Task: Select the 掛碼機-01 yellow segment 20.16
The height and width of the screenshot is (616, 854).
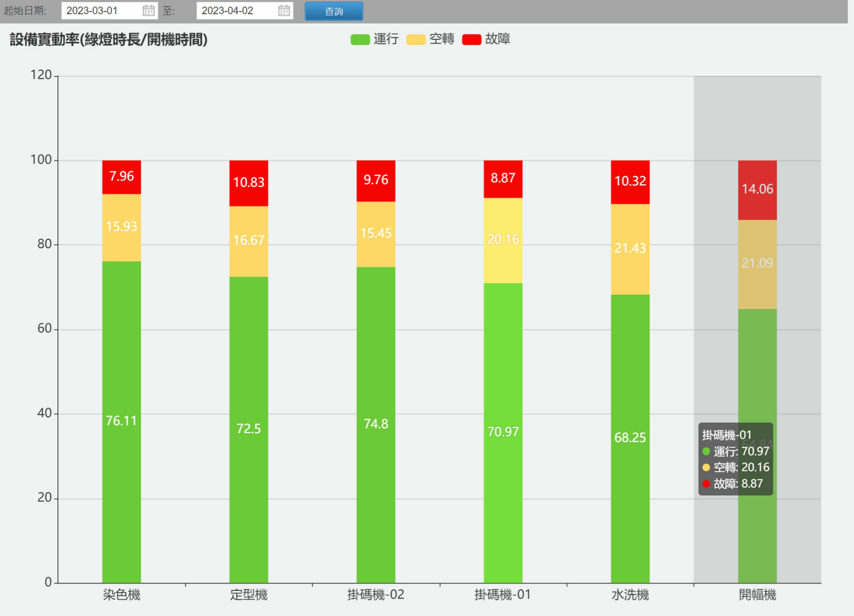Action: click(x=503, y=240)
